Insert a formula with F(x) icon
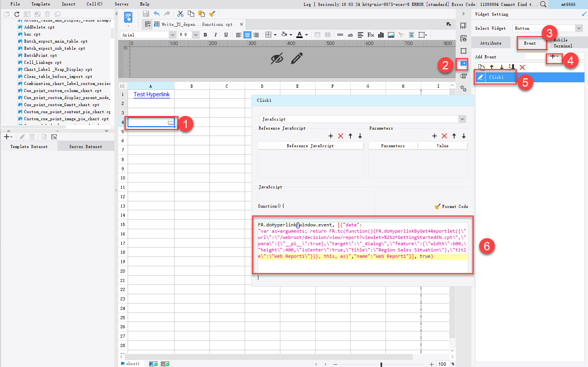 click(371, 35)
